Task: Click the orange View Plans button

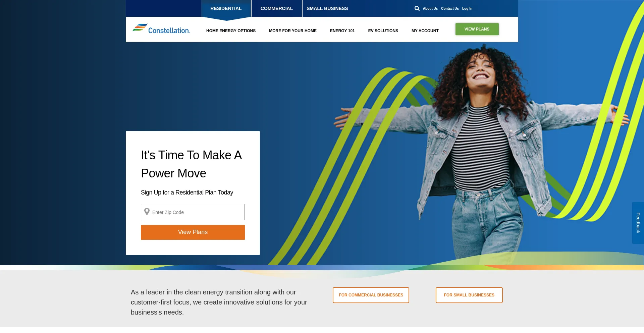Action: tap(193, 232)
